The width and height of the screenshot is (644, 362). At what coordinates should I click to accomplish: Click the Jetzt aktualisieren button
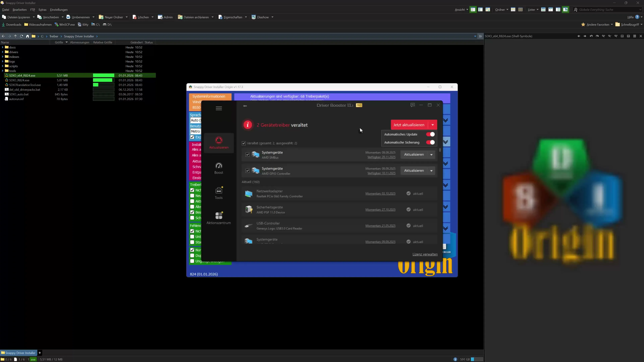tap(409, 125)
